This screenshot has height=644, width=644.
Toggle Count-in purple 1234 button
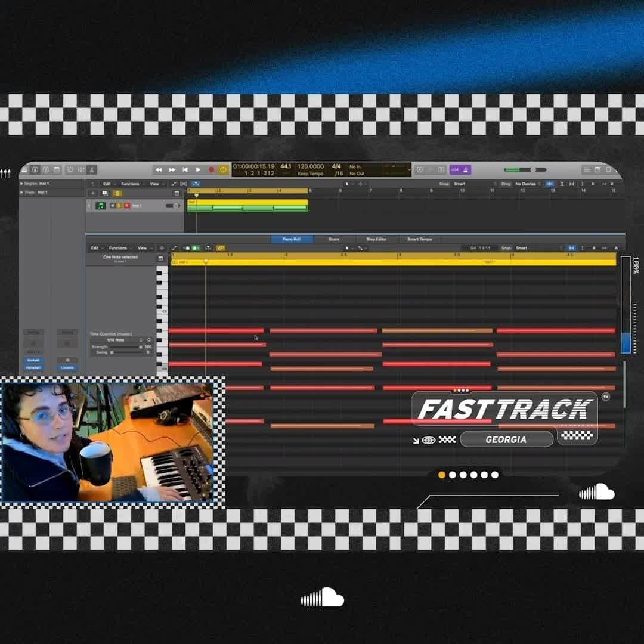[x=454, y=169]
